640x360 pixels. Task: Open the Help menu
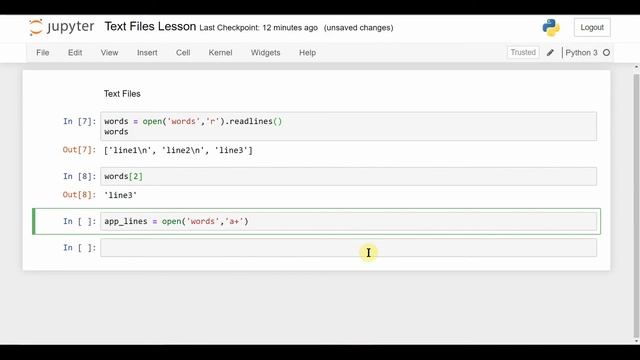(x=307, y=53)
